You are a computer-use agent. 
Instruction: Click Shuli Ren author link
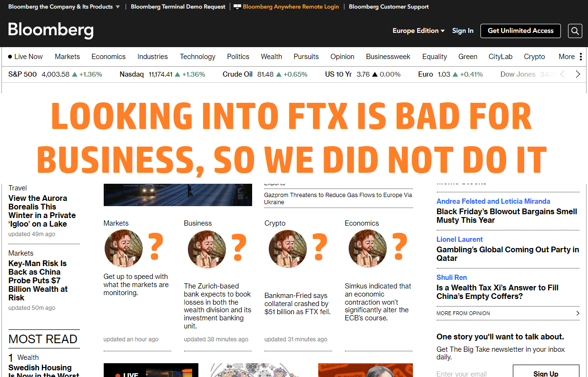[x=451, y=278]
